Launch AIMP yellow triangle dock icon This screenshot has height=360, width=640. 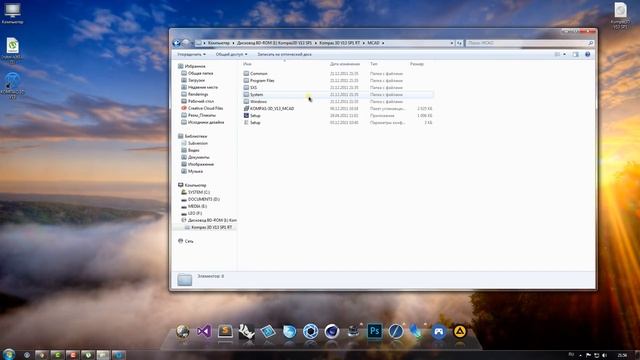460,331
